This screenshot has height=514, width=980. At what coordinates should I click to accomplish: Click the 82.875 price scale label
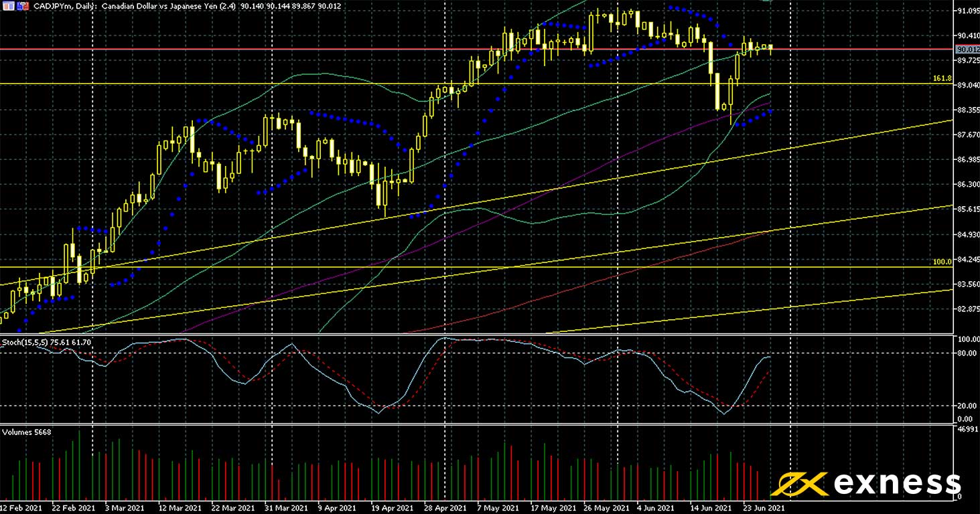968,309
